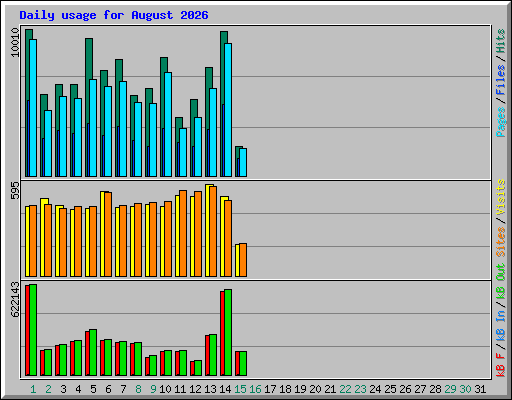
Task: Click the 10010 axis value
Action: click(15, 42)
